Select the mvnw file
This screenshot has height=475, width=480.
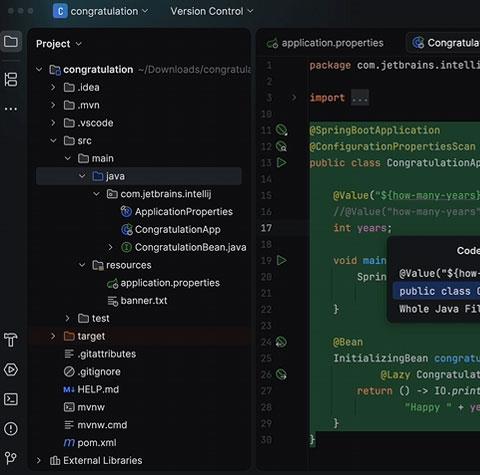pyautogui.click(x=91, y=407)
